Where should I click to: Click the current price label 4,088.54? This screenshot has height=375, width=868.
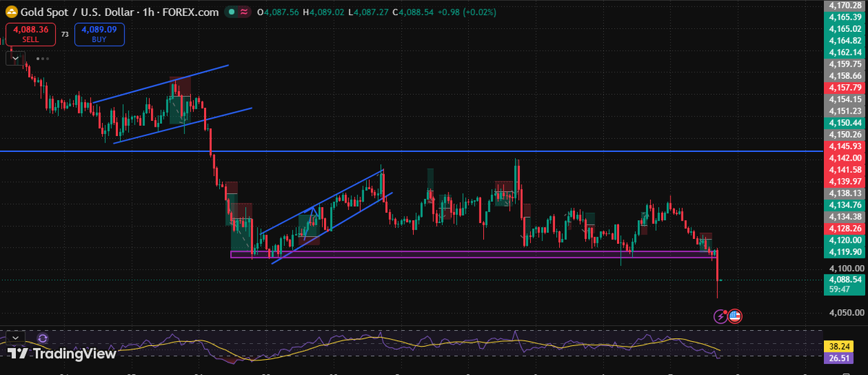(x=845, y=279)
